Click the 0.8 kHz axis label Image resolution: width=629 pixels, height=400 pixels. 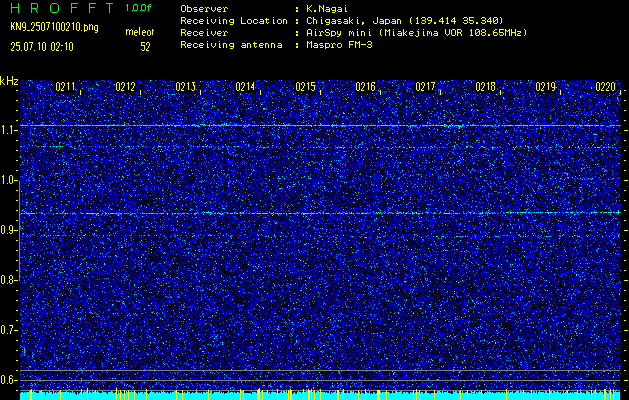(8, 280)
